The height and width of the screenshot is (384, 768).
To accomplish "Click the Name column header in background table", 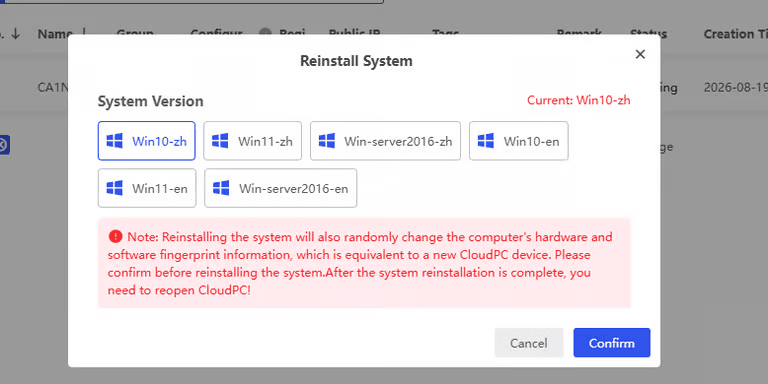I will 55,34.
